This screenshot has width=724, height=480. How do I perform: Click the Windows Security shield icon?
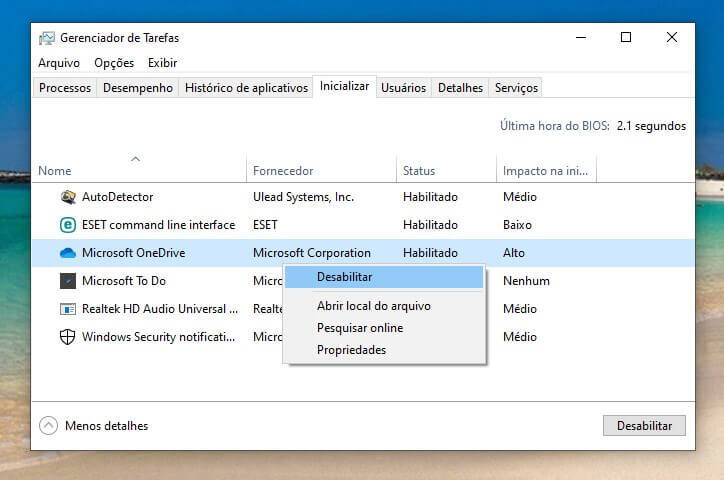(x=68, y=337)
